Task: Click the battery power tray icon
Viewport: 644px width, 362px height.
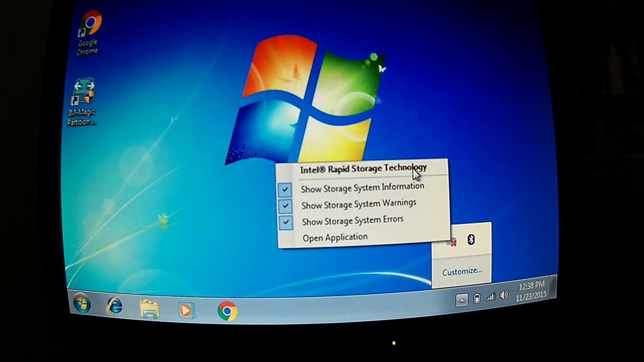Action: tap(476, 299)
